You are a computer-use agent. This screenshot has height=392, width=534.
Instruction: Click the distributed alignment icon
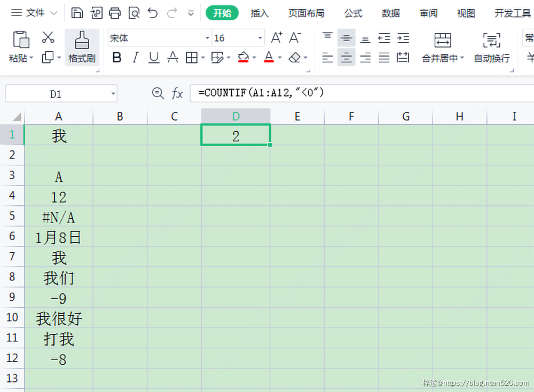coord(403,57)
